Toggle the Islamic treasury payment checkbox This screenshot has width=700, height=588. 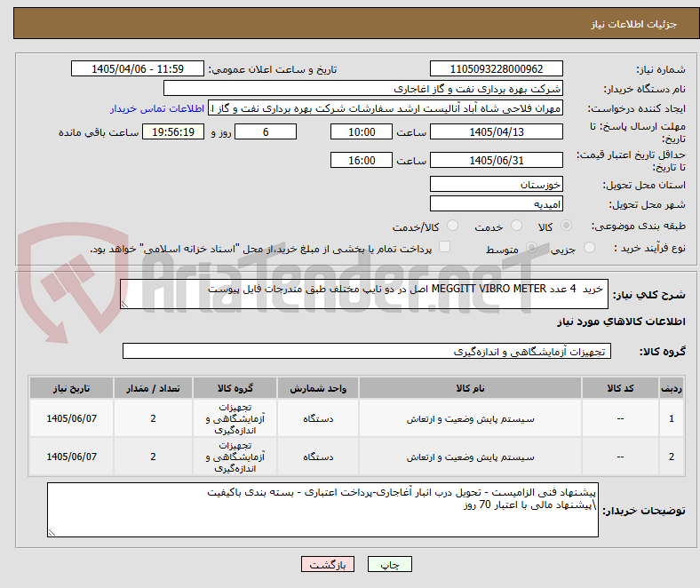click(x=445, y=247)
